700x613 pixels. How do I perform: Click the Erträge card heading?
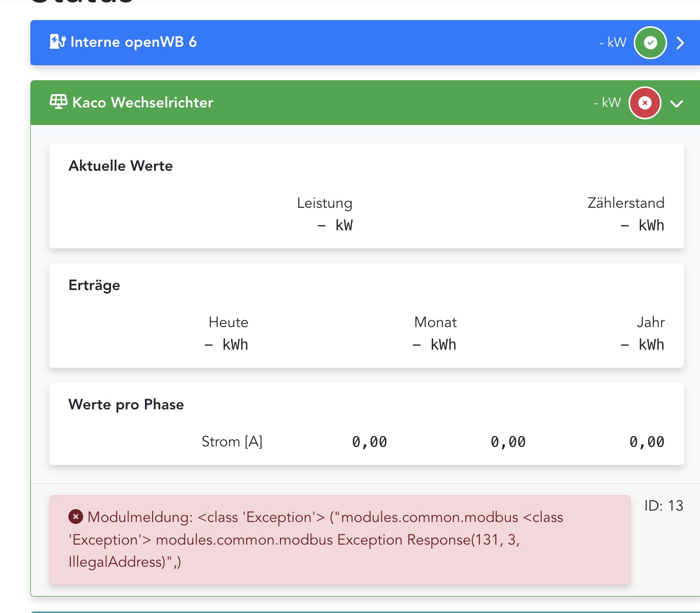(x=94, y=285)
